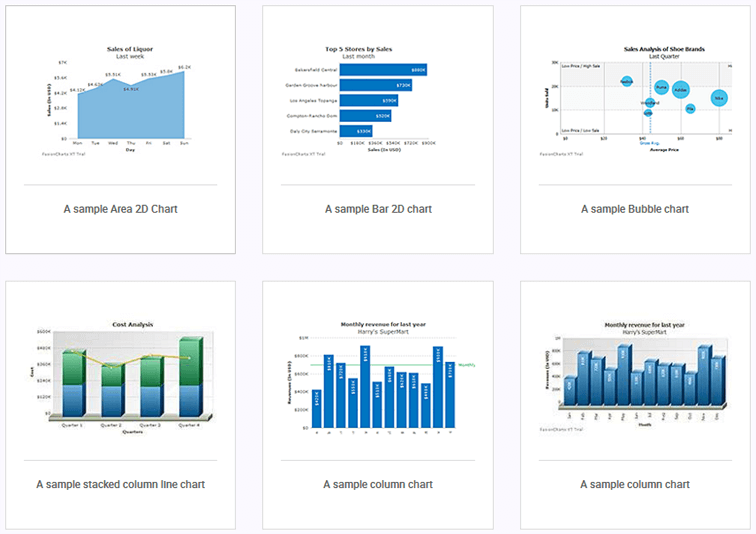Screen dimensions: 756x534
Task: Click the Los Angeles Topanga bar
Action: pos(369,101)
